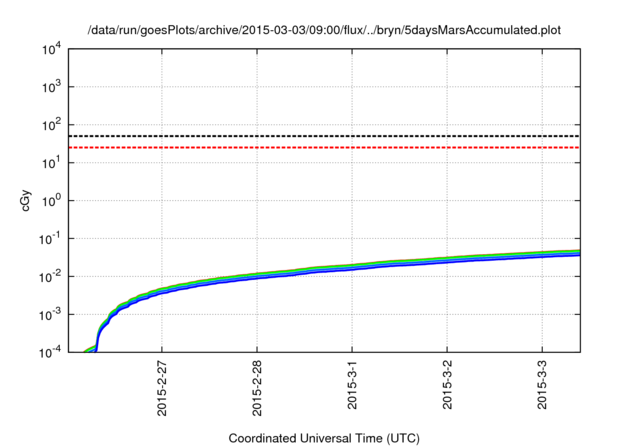The width and height of the screenshot is (640, 448).
Task: Click the black dashed threshold line
Action: (x=324, y=136)
